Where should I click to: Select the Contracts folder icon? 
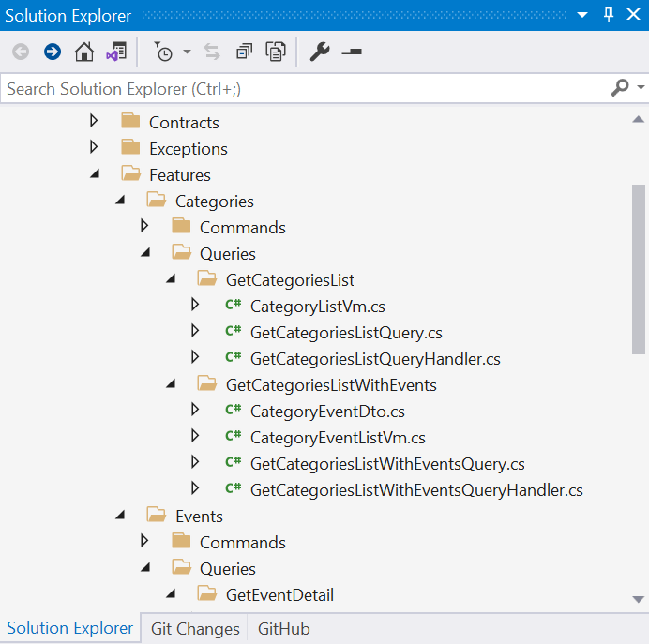[130, 121]
